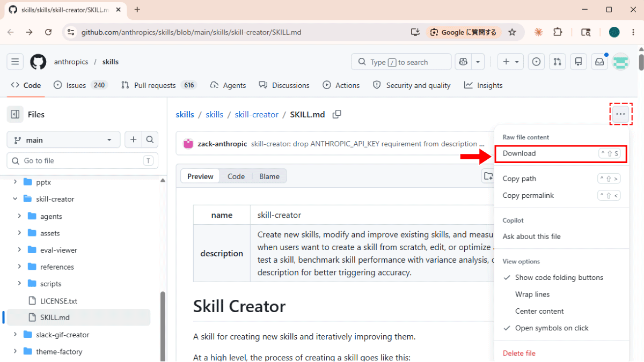Go back in browser history

(11, 32)
